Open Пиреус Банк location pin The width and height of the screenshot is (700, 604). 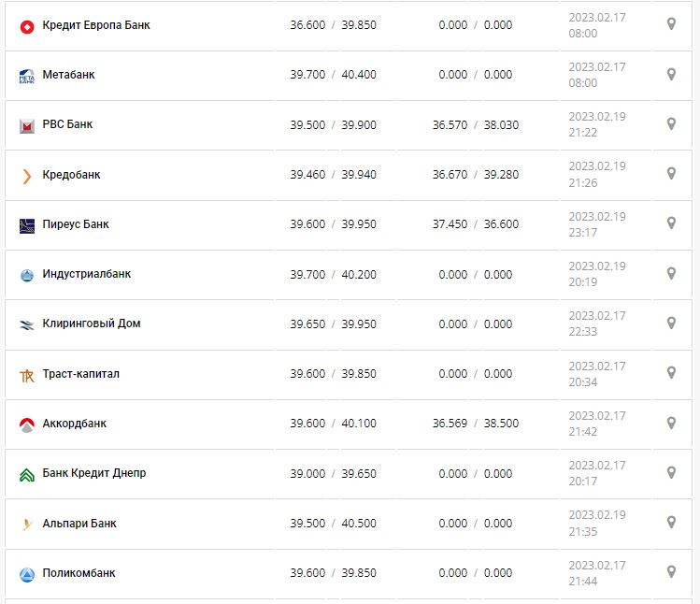(x=670, y=223)
